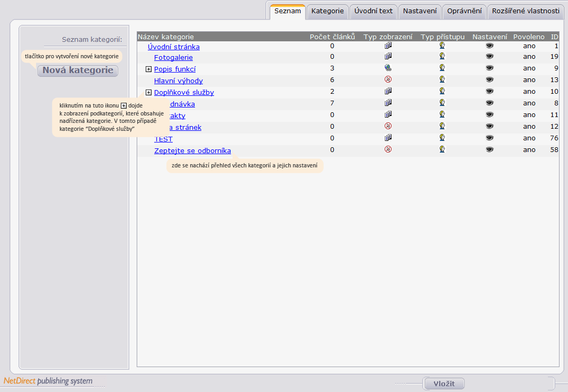Expand the Doplňkové služby category
The width and height of the screenshot is (568, 392).
[x=148, y=92]
